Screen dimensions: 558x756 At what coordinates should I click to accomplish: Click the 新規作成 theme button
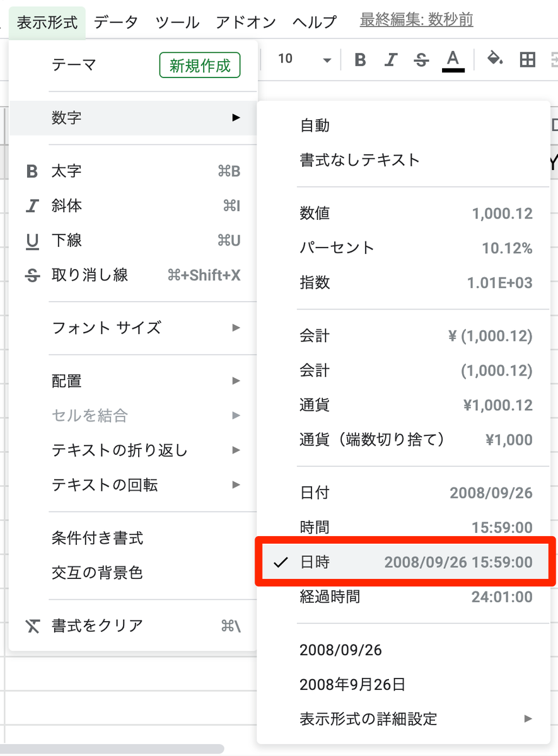coord(199,65)
